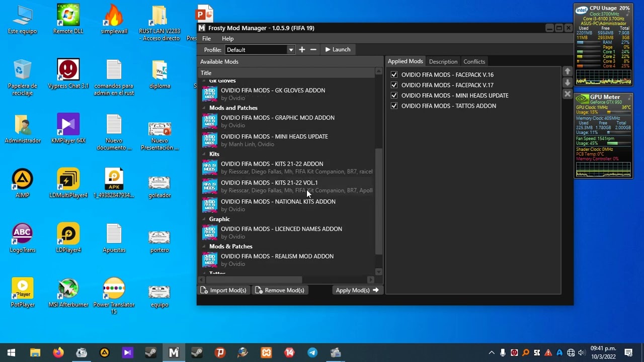Move the applied mod up with the arrow
The width and height of the screenshot is (644, 362).
pyautogui.click(x=568, y=71)
